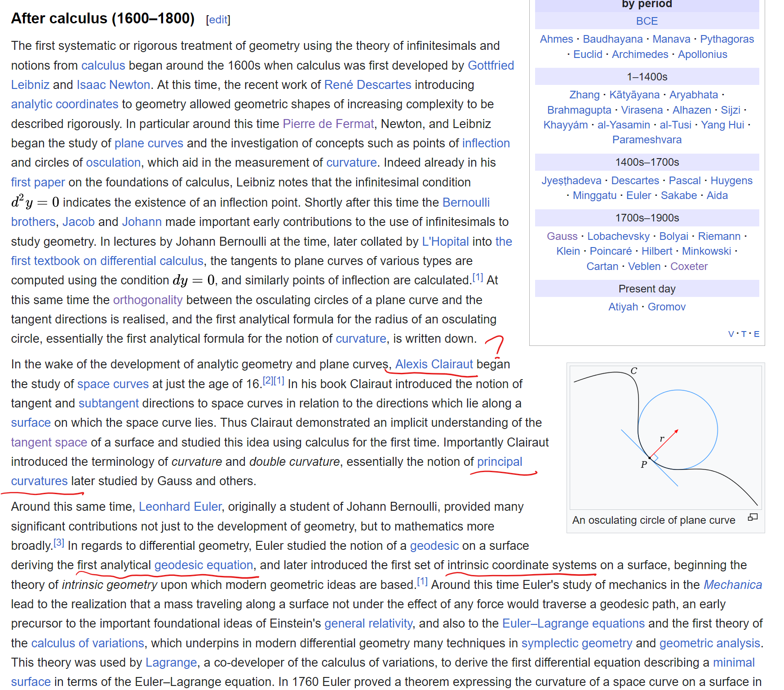Viewport: 784px width, 690px height.
Task: Open Aryabhata in the 1–1400s list
Action: 694,95
